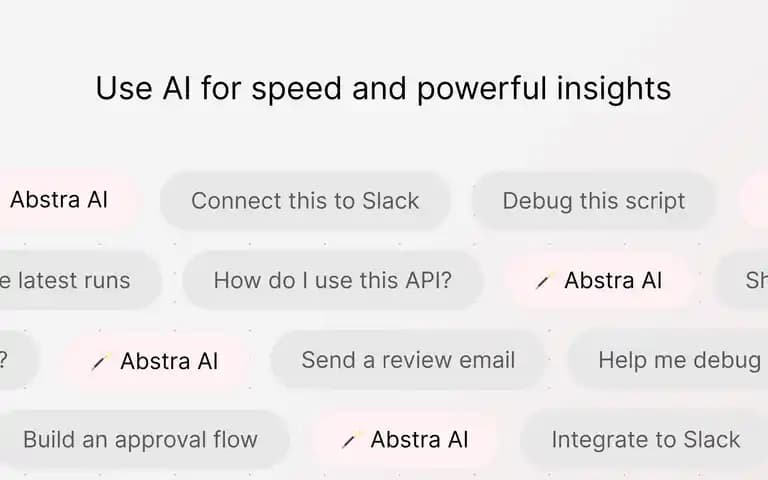Click the wand icon beside bottom-row Abstra AI
The width and height of the screenshot is (768, 480).
tap(350, 440)
